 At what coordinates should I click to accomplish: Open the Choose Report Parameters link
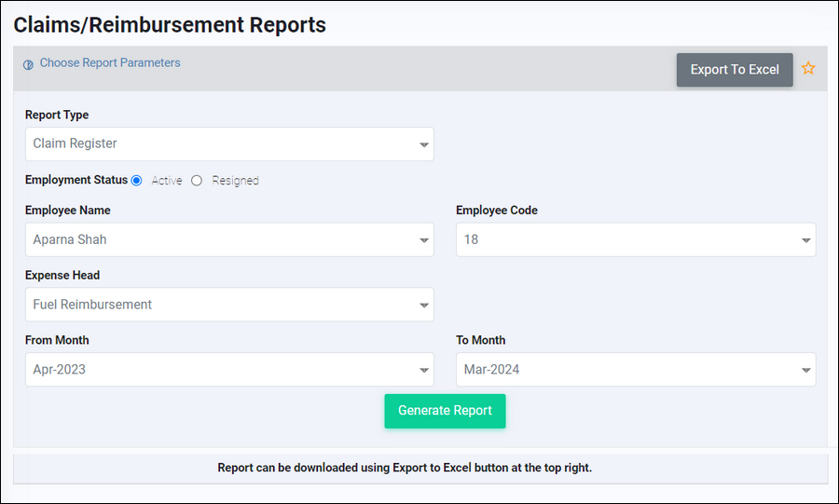[x=109, y=63]
